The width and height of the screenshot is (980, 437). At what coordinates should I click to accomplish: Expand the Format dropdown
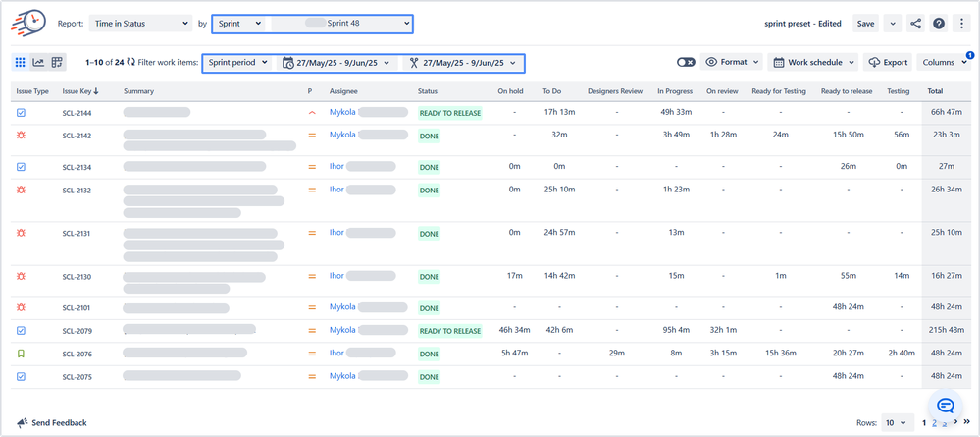[x=731, y=62]
